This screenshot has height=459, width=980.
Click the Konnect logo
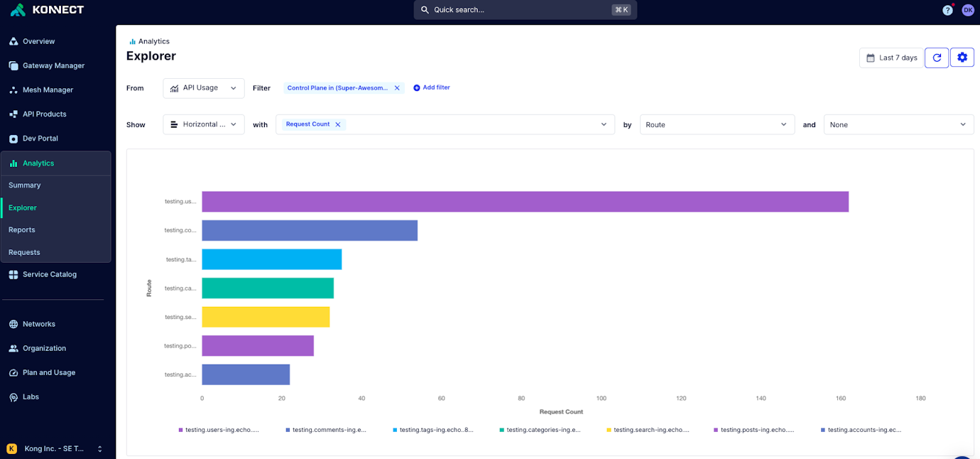pyautogui.click(x=45, y=10)
